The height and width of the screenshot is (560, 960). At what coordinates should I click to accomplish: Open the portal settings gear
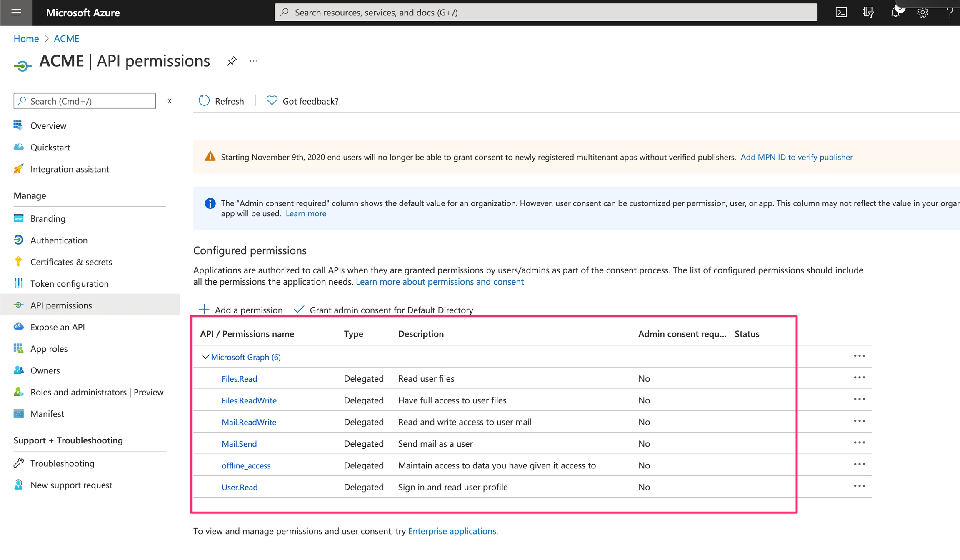(922, 12)
